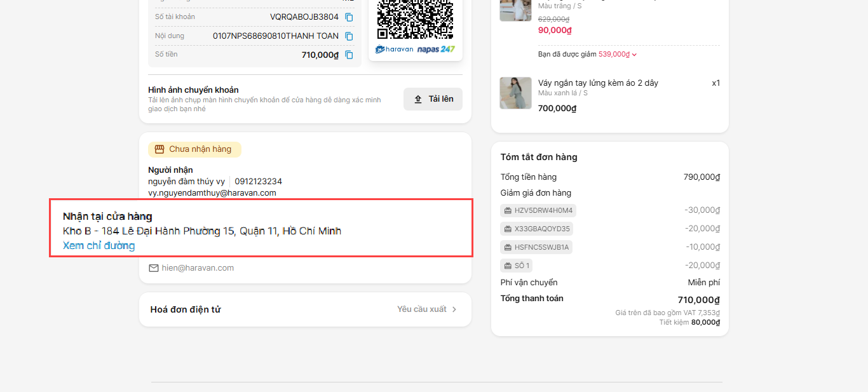Screen dimensions: 868x392
Task: Open thumbnail of the Màu trắng / S product
Action: point(515,11)
